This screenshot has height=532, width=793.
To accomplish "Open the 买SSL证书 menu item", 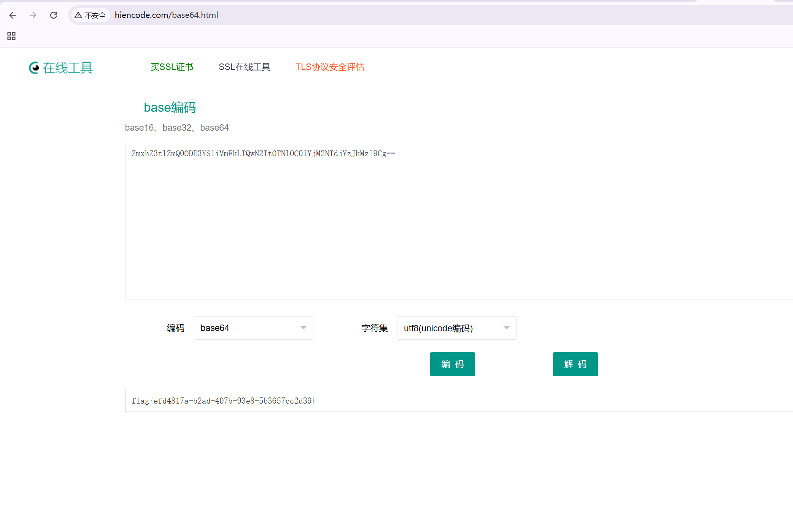I will (x=172, y=67).
